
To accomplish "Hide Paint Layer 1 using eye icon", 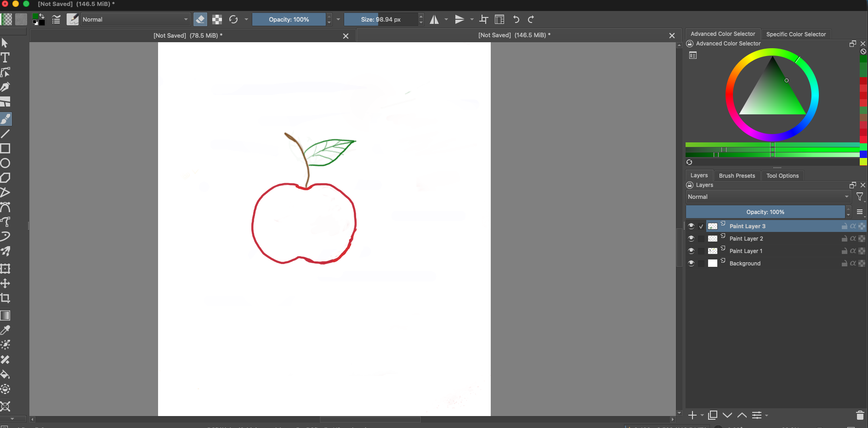I will click(691, 251).
